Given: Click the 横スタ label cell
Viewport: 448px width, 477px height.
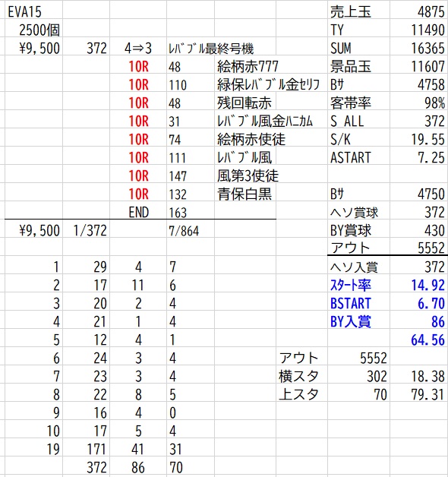Looking at the screenshot, I should 298,377.
